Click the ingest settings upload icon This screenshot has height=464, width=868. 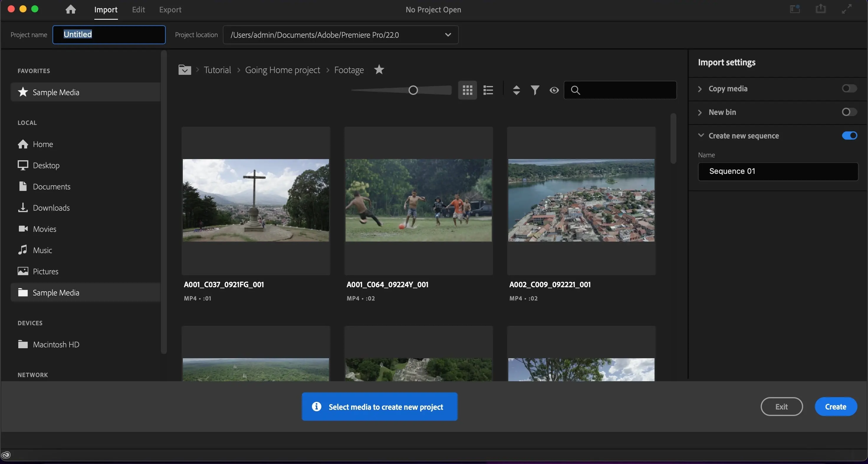(x=820, y=9)
